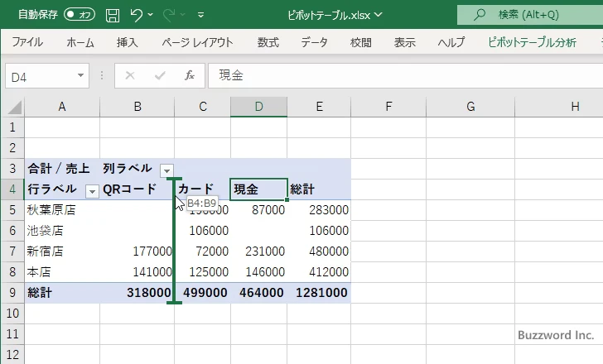Click the cell showing 480000

click(319, 251)
